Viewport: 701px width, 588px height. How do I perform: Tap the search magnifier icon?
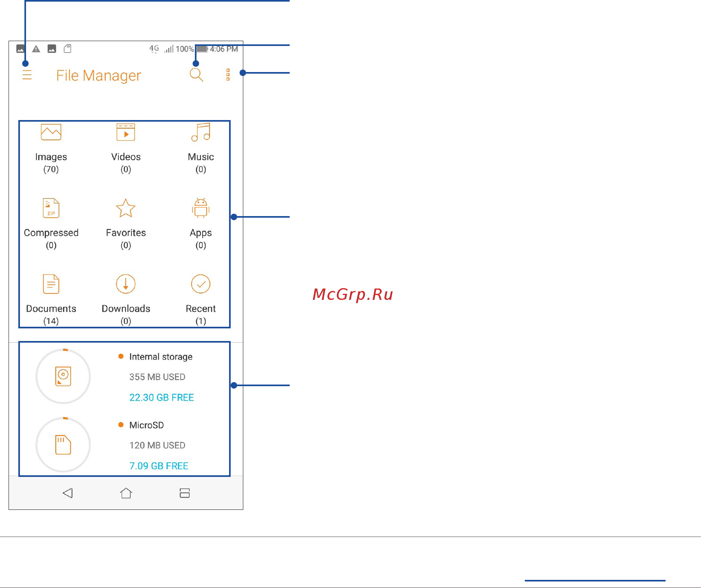197,75
